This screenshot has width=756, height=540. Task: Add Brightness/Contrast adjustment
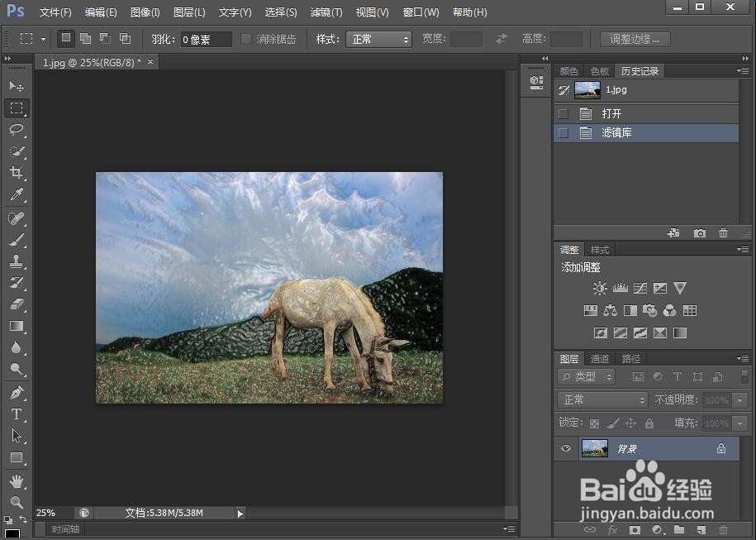600,288
